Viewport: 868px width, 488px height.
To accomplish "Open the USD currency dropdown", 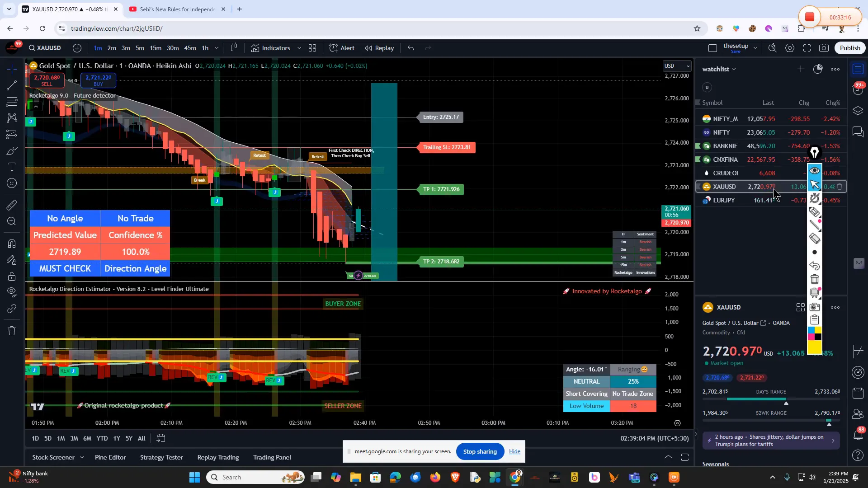I will (x=677, y=66).
